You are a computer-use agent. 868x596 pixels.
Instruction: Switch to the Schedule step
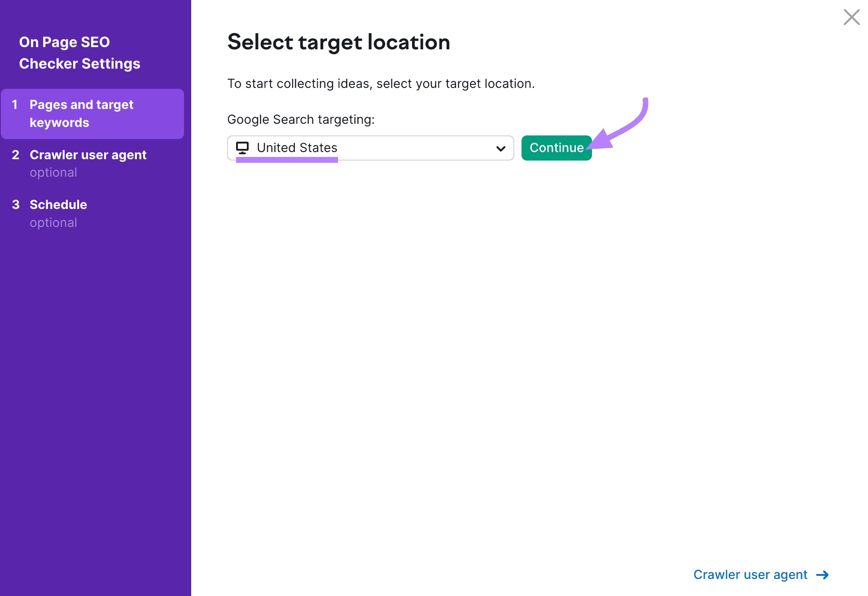pyautogui.click(x=58, y=204)
